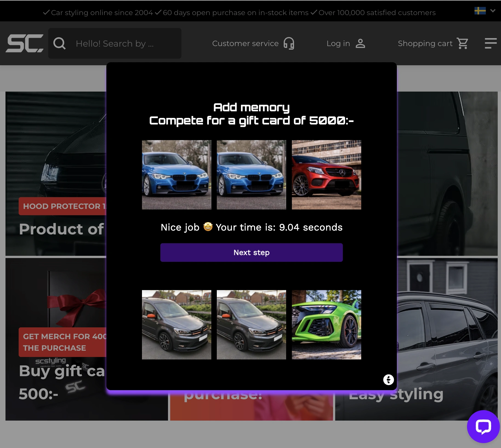This screenshot has height=448, width=501.
Task: Click the Log in text link
Action: (x=338, y=43)
